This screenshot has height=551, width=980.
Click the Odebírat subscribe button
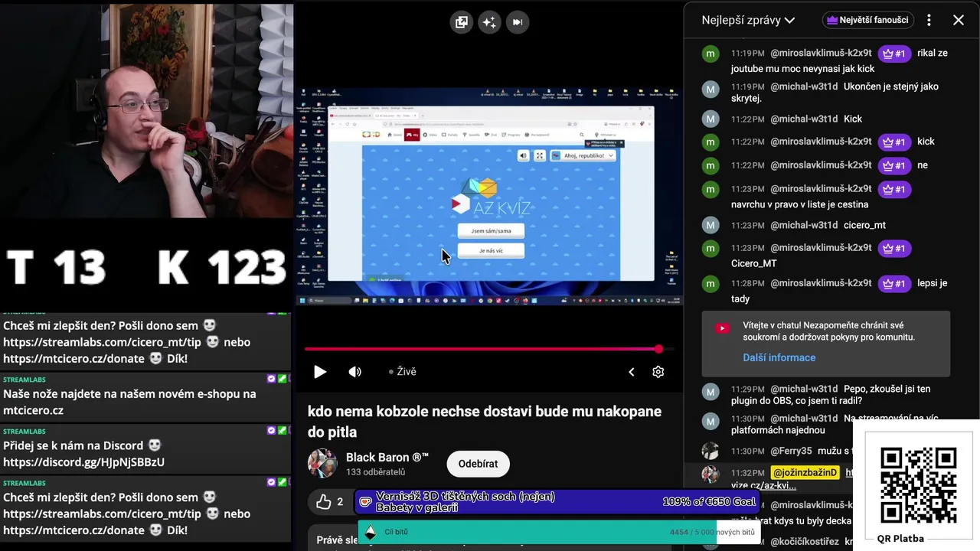[478, 464]
